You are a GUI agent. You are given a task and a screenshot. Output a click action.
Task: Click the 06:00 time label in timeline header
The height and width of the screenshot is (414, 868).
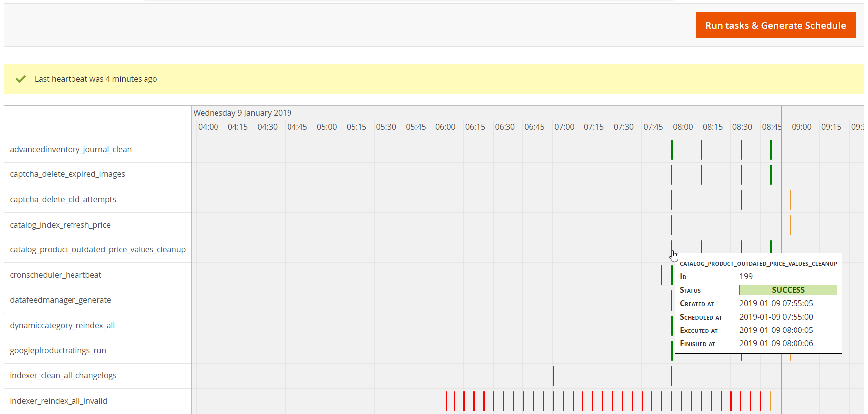point(445,127)
